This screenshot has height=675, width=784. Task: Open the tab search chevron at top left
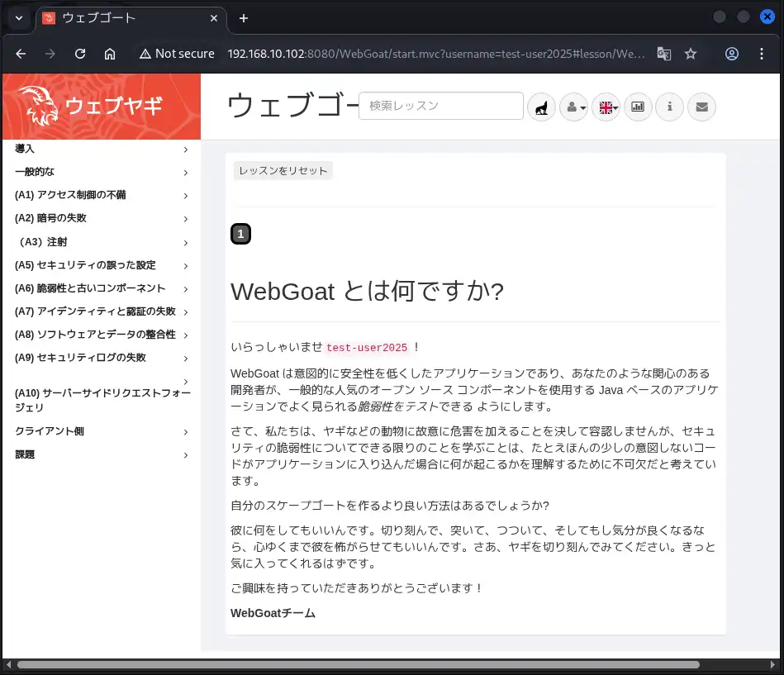pos(18,18)
